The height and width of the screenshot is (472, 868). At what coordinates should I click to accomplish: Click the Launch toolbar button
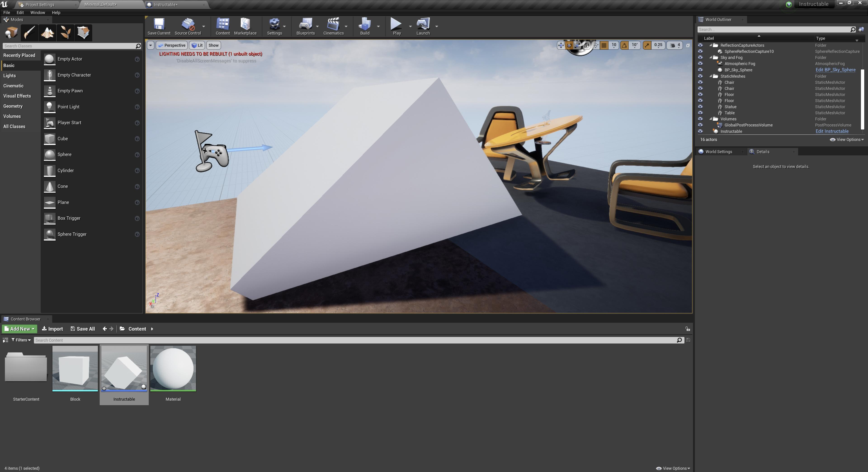coord(423,27)
